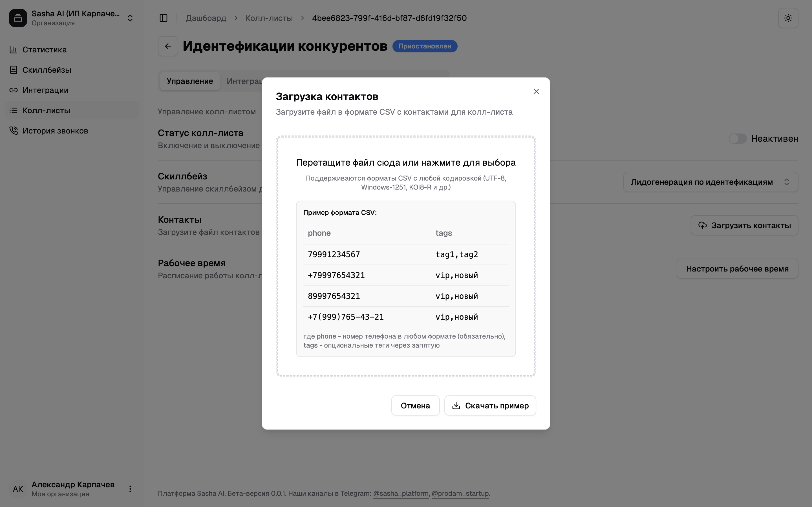Click the light theme sun icon

point(788,18)
